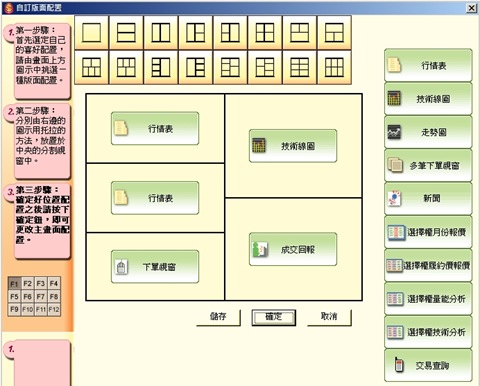Viewport: 480px width, 386px height.
Task: Activate the F1 hotkey slot
Action: tap(14, 283)
